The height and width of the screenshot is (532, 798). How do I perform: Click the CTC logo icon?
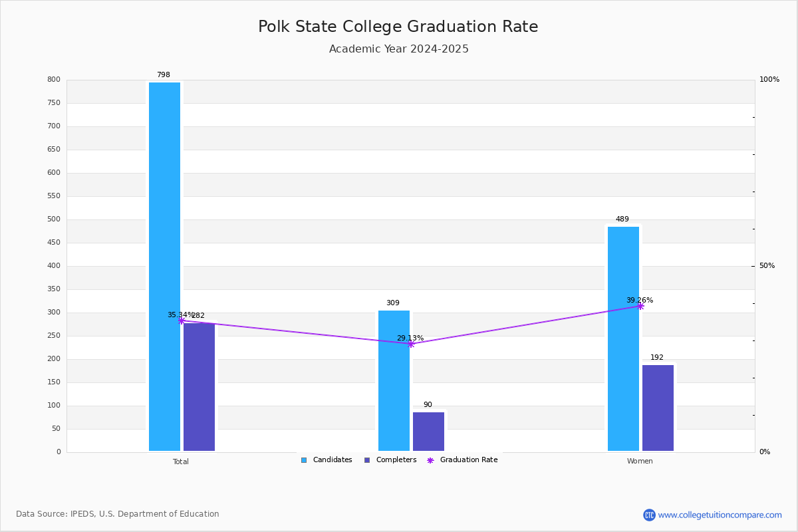click(x=649, y=515)
